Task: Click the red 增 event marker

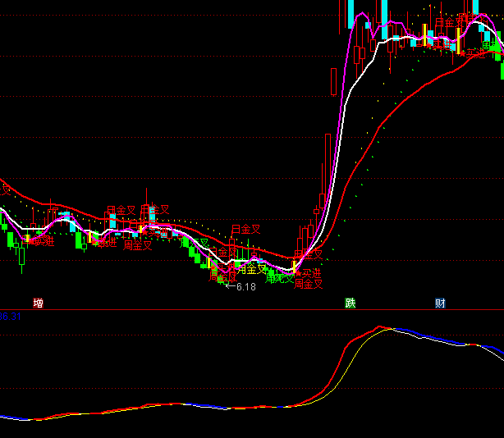Action: click(x=38, y=303)
